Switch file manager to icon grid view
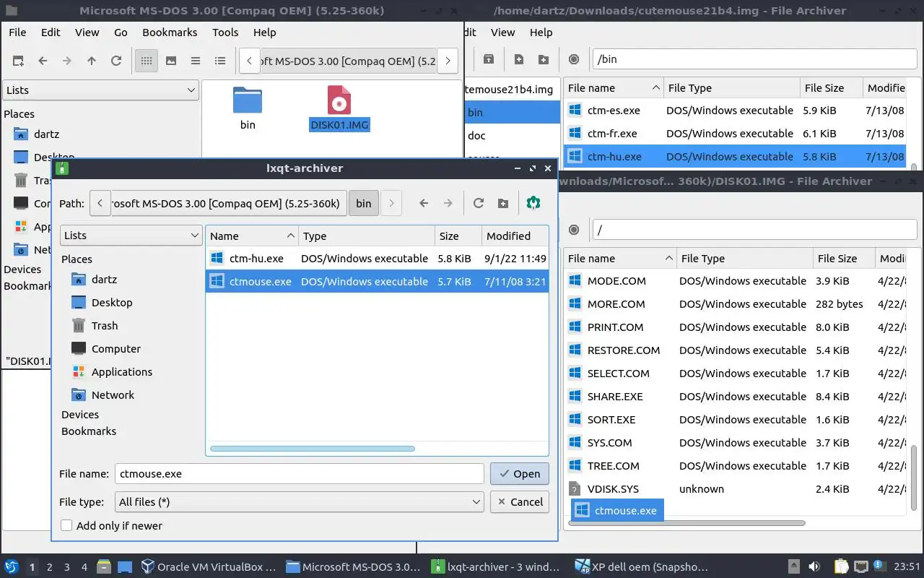 click(147, 61)
